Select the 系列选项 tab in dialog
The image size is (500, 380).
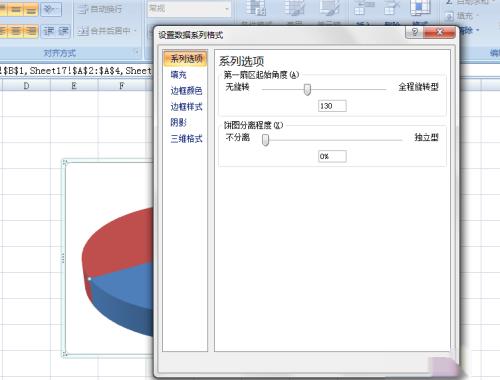pos(186,59)
